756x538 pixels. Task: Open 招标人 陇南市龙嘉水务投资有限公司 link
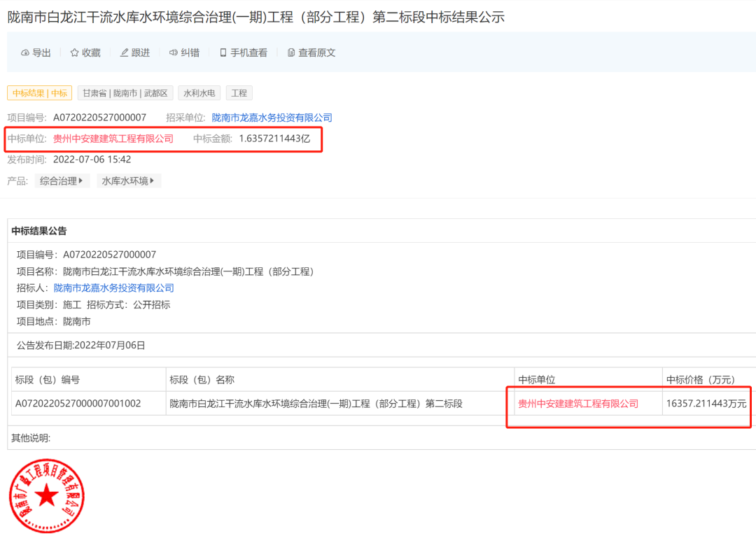coord(114,288)
